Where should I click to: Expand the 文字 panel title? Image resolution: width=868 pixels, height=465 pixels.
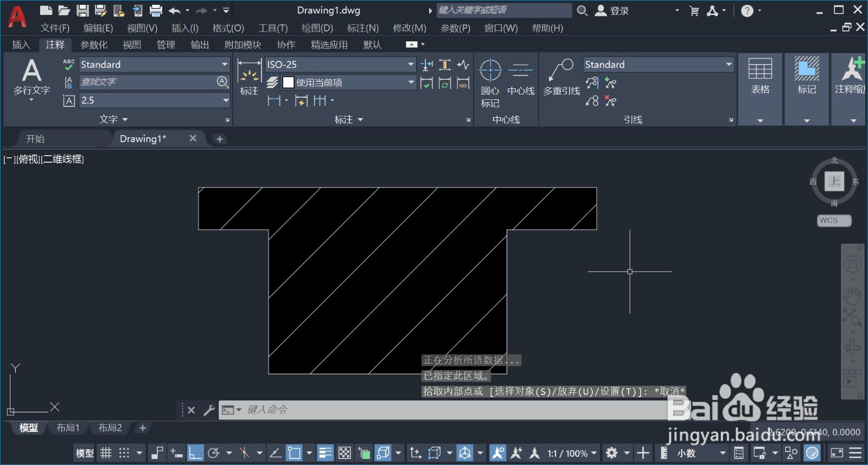click(113, 119)
